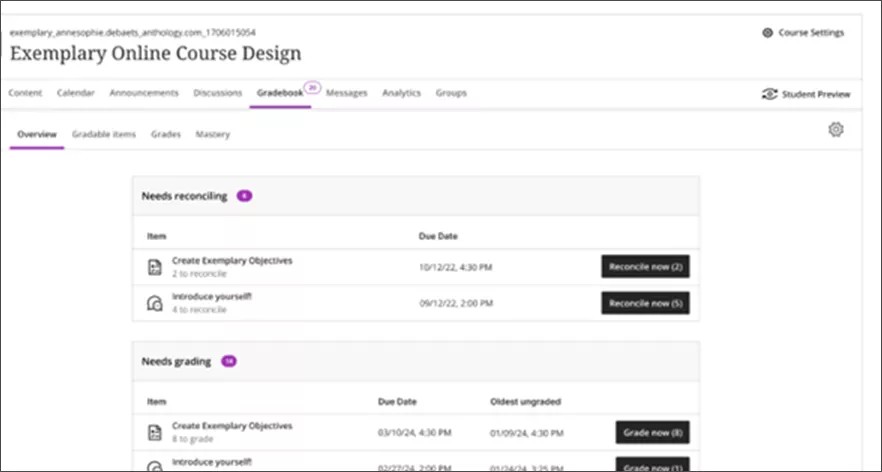
Task: Click the Needs grading count badge
Action: [x=229, y=361]
